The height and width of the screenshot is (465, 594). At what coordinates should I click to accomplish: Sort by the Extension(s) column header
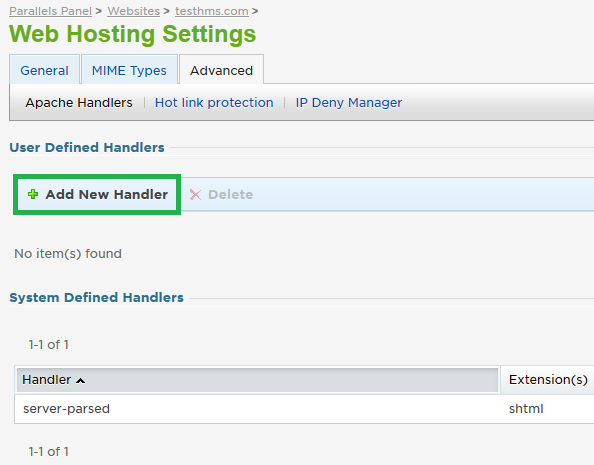pyautogui.click(x=548, y=379)
